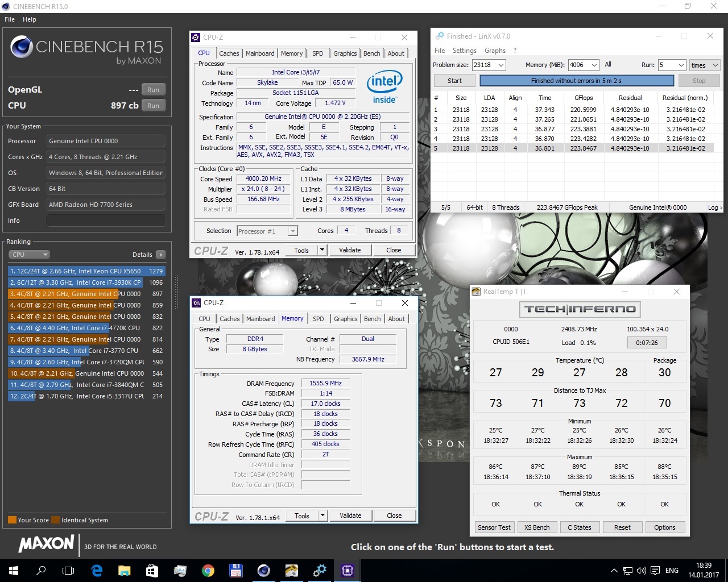728x582 pixels.
Task: Click the Info field in Cinebench
Action: click(x=106, y=221)
